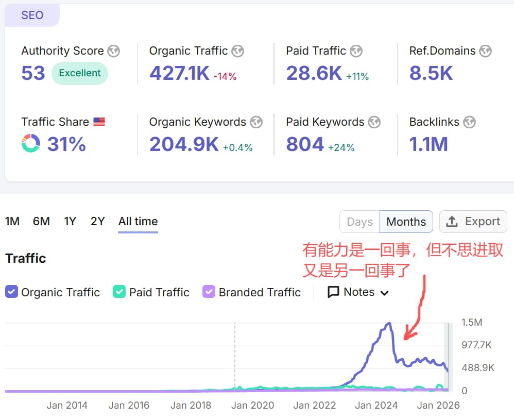Screen dimensions: 514x420
Task: Switch chart granularity to Days
Action: tap(359, 222)
